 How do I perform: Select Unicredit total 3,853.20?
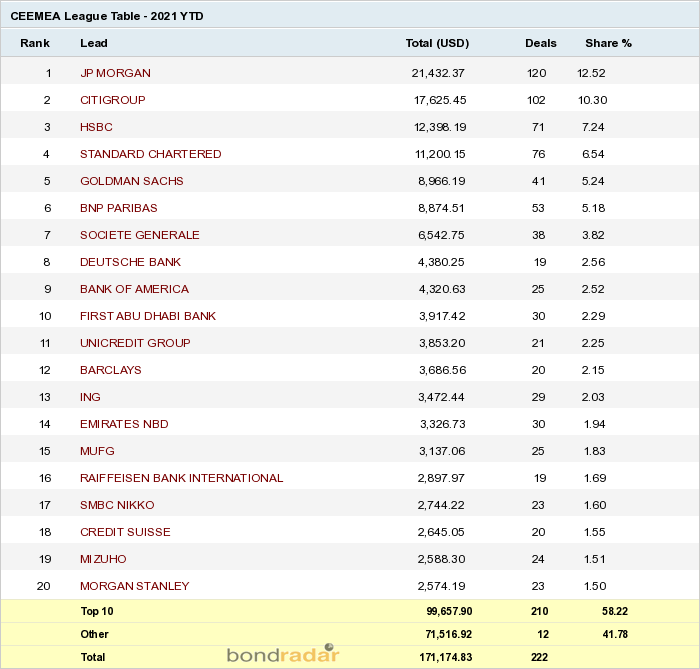(442, 343)
